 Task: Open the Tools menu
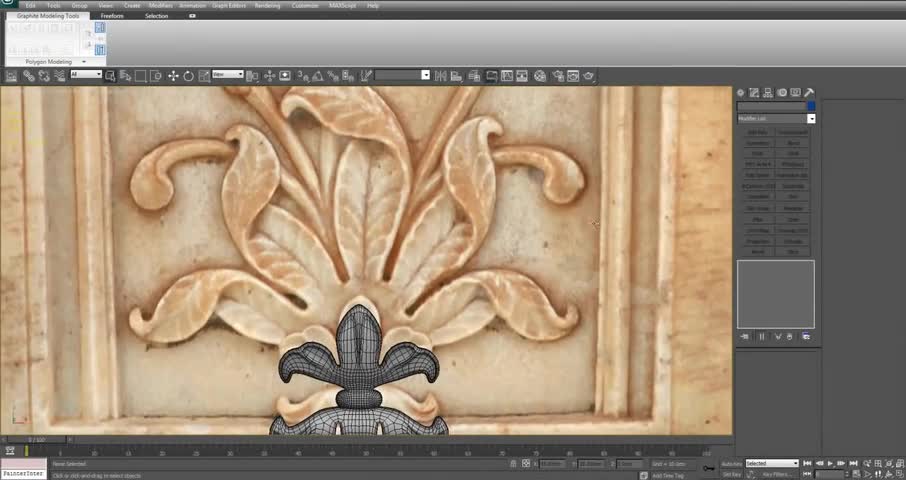tap(53, 5)
